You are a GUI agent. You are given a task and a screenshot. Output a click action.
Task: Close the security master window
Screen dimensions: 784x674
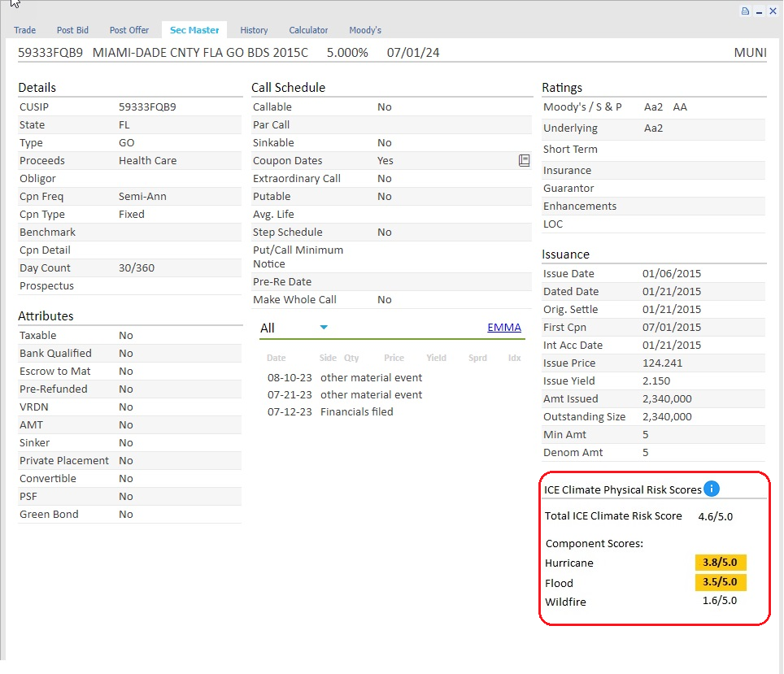[773, 11]
